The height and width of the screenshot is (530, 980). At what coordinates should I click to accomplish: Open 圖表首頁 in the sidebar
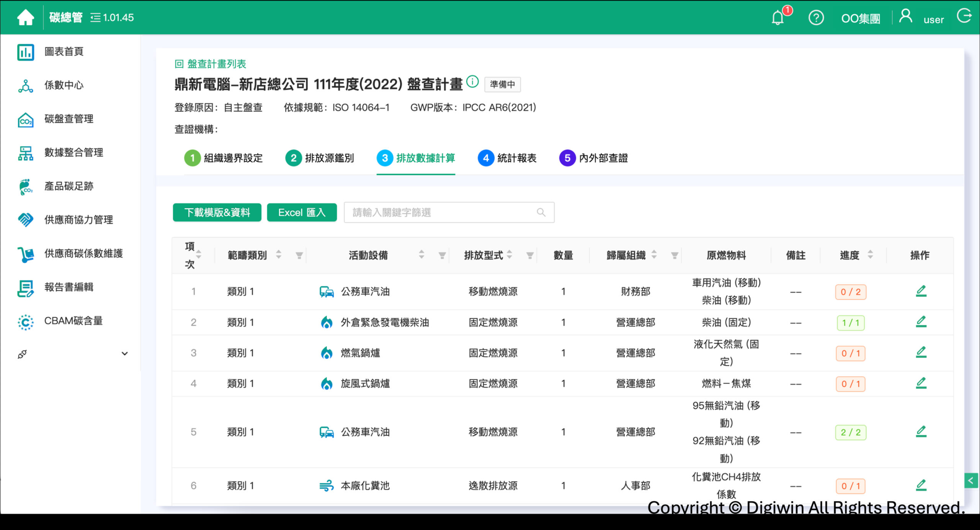(64, 52)
